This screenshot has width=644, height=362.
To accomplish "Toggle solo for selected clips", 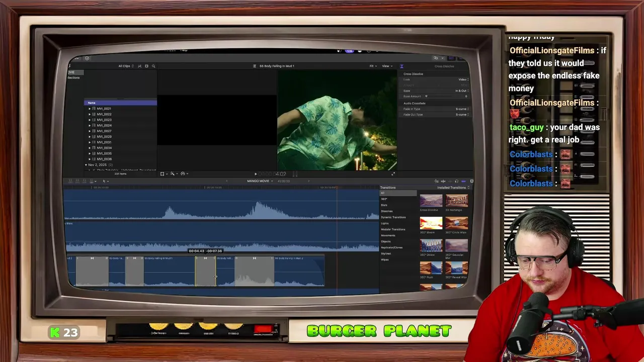I will click(450, 181).
